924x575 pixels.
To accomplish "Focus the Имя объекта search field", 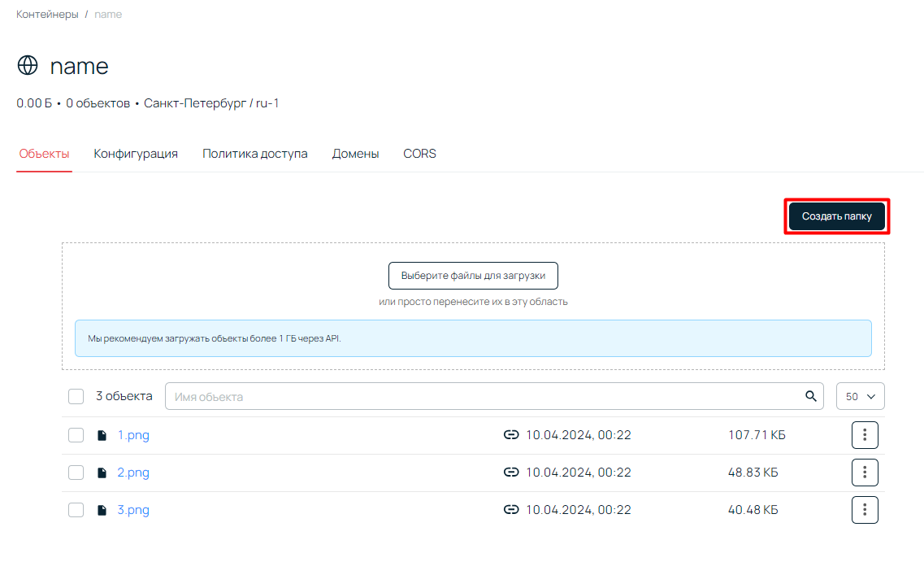I will [x=484, y=396].
